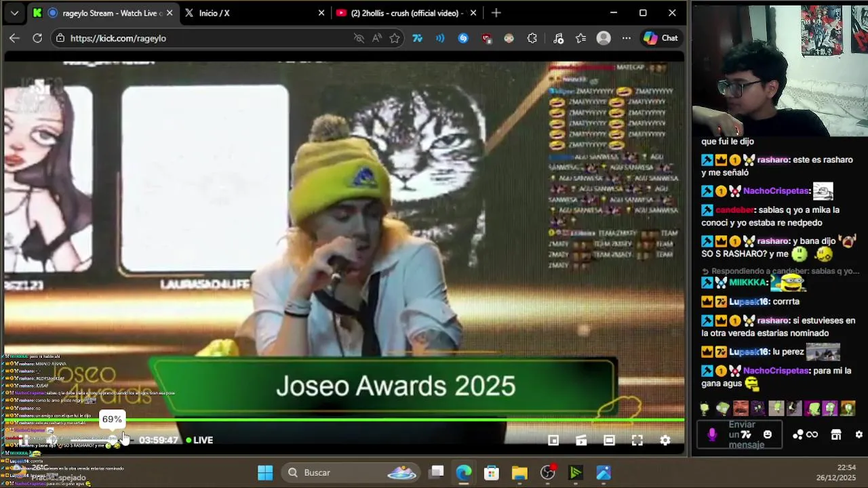Click the candeber username in chat
This screenshot has height=488, width=868.
pos(734,210)
